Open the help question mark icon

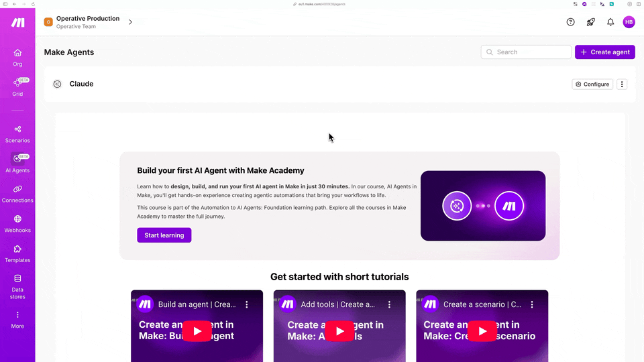tap(570, 22)
